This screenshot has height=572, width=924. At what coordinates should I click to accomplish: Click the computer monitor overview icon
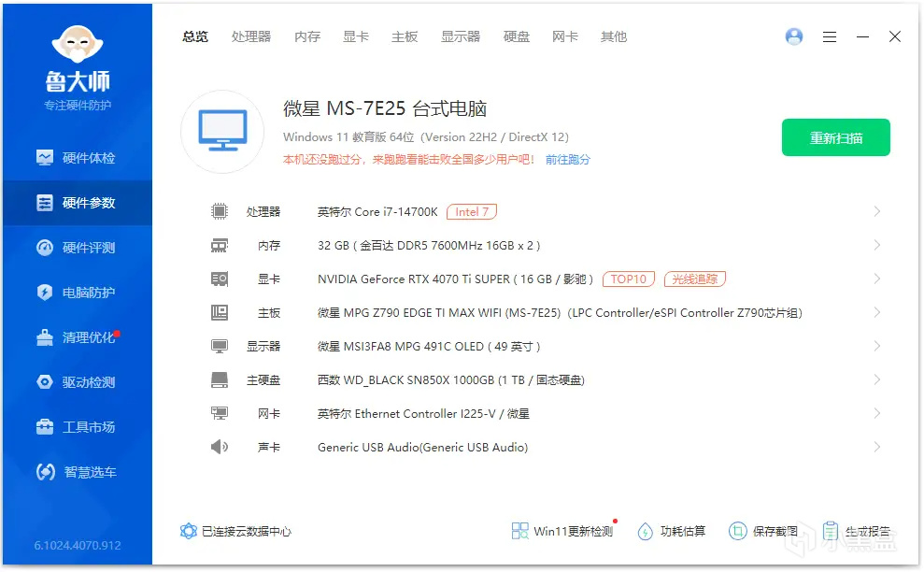(x=222, y=132)
